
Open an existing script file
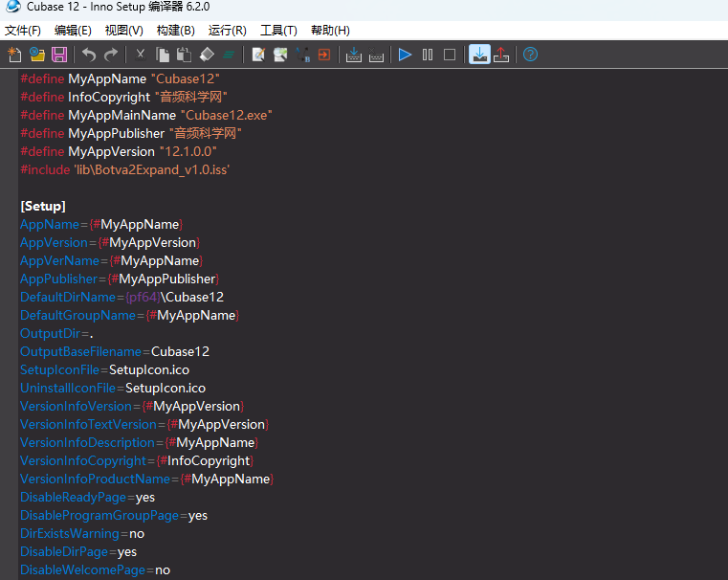point(36,55)
